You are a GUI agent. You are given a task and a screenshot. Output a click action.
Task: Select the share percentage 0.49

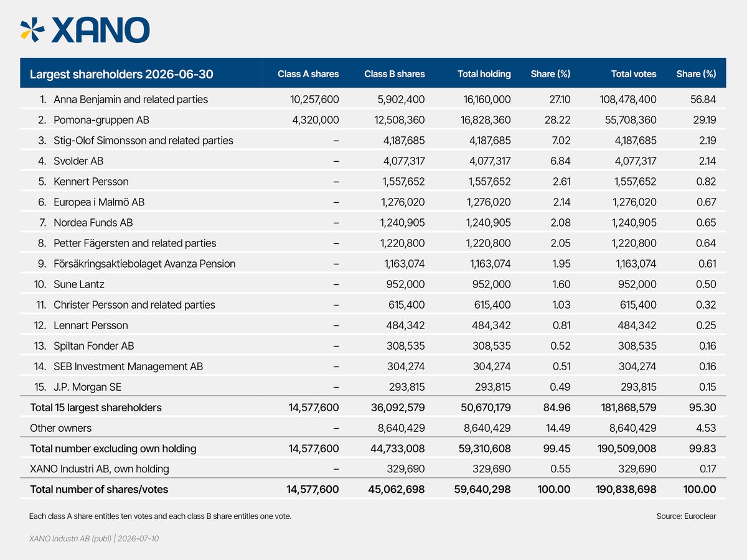click(560, 387)
